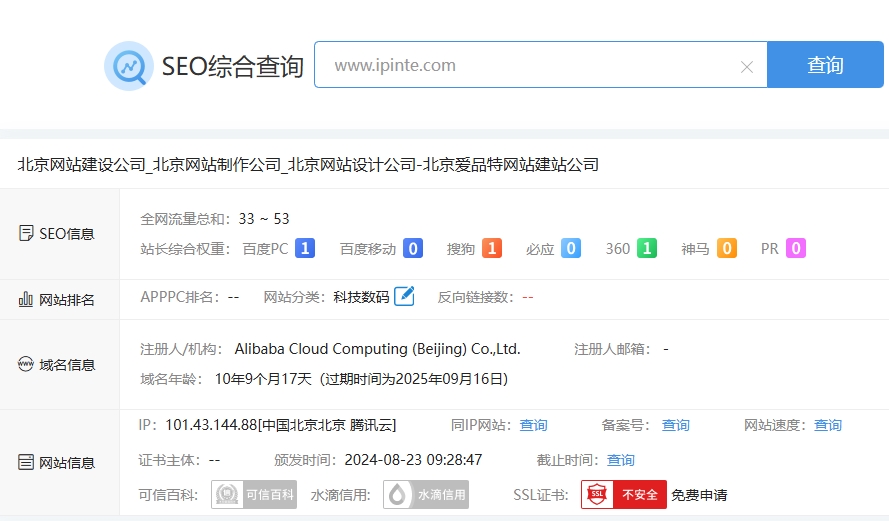Click the 百度PC weight badge
This screenshot has width=889, height=521.
[x=305, y=249]
